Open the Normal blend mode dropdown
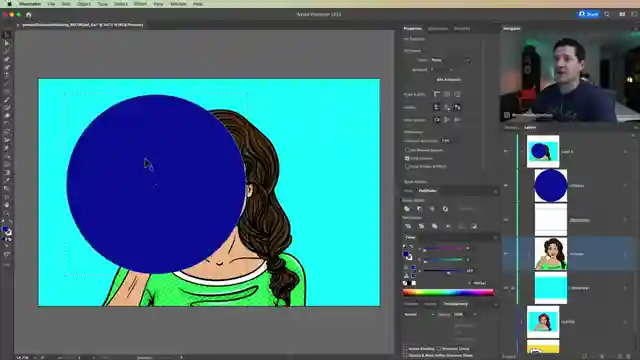The width and height of the screenshot is (640, 360). 419,315
